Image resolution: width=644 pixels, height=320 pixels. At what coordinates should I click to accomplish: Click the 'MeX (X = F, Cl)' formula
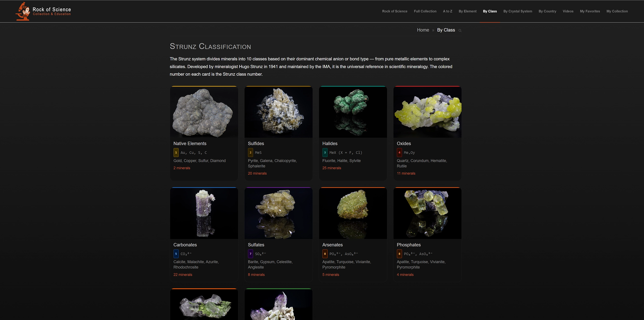tap(346, 153)
